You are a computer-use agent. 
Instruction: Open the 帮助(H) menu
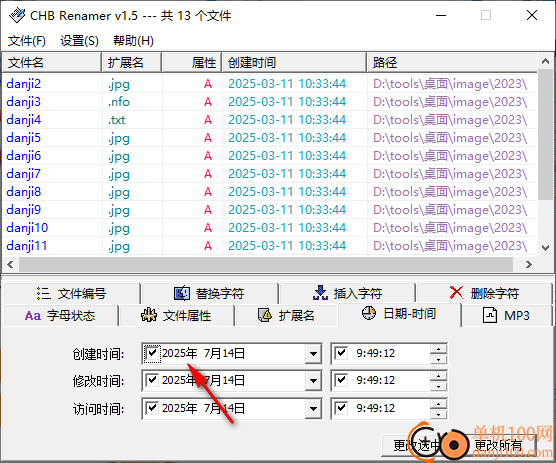tap(133, 41)
